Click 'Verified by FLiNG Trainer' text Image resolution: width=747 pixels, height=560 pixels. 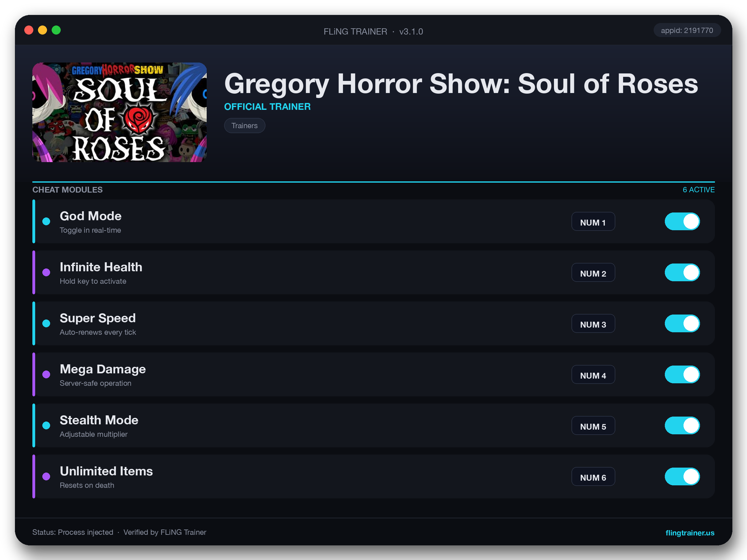(x=165, y=532)
